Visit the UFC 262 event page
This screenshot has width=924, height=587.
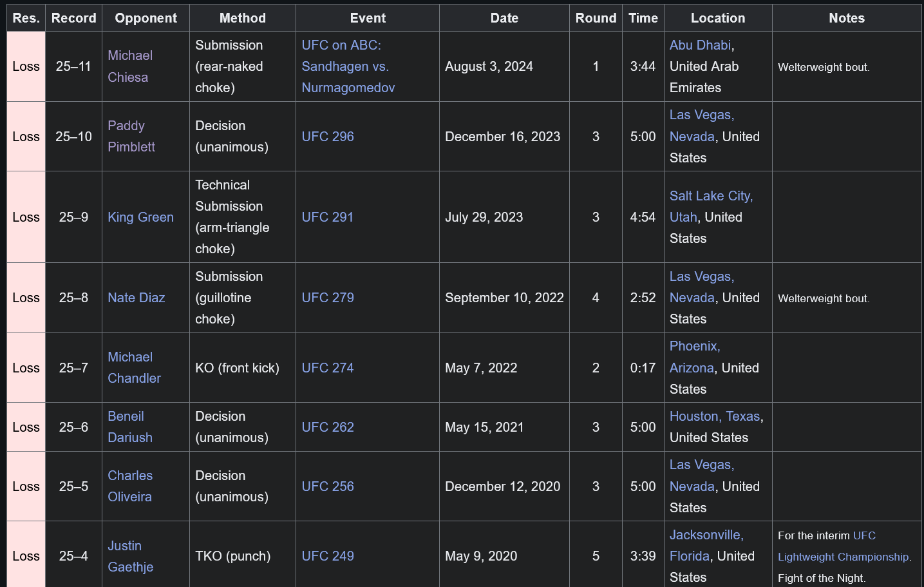328,427
